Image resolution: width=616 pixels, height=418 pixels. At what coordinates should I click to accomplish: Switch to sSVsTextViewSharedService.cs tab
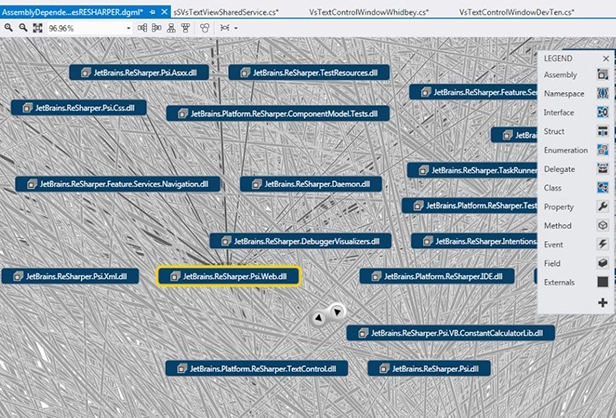tap(226, 12)
